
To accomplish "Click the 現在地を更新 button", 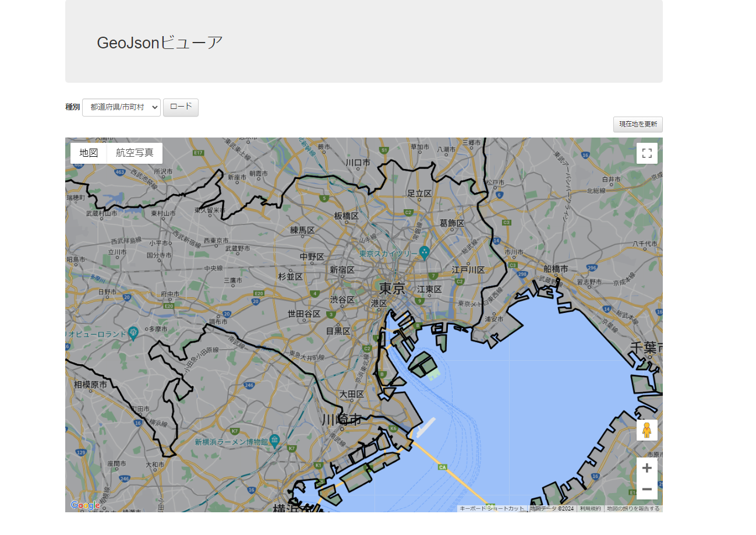I will [638, 124].
